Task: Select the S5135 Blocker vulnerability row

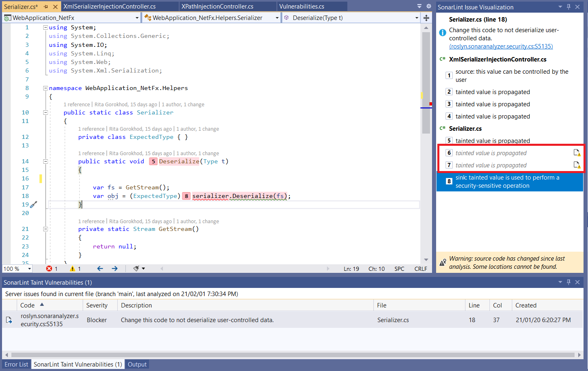Action: coord(292,320)
